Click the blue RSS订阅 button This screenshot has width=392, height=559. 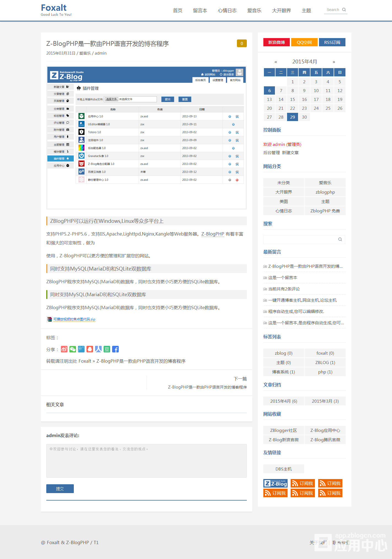point(332,42)
